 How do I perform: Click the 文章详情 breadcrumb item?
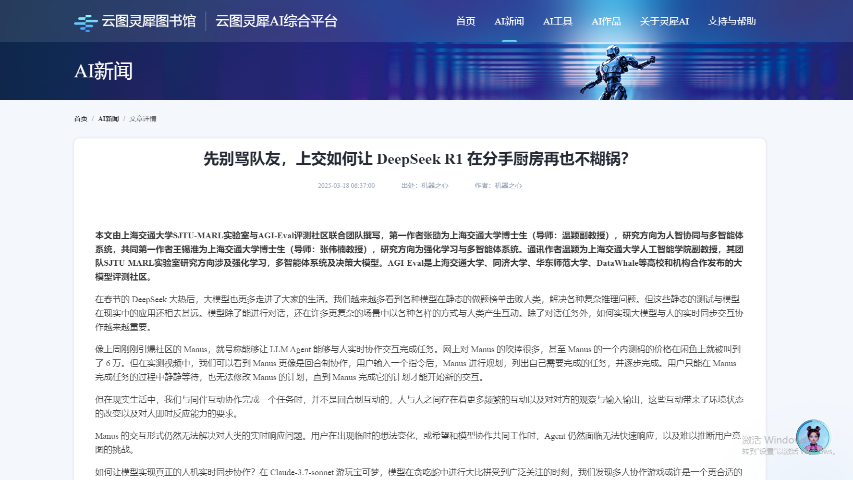(143, 119)
